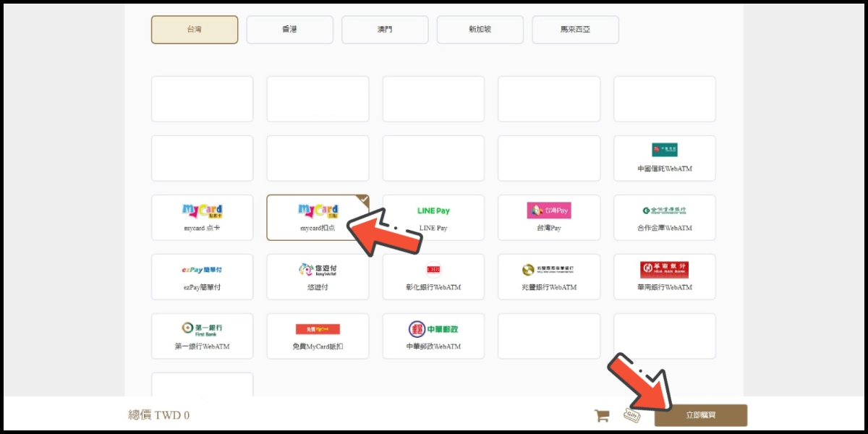Select the 悠遊付 easyWallet option
The width and height of the screenshot is (868, 434).
pos(318,277)
